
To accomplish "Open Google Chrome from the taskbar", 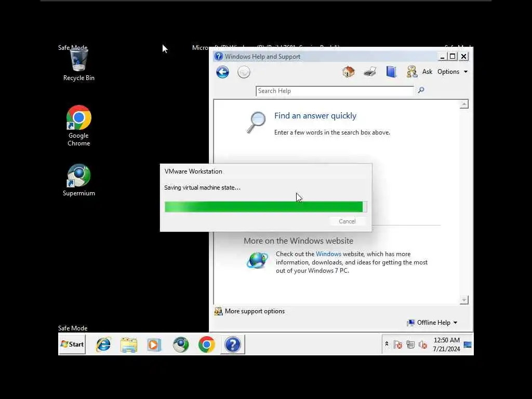I will click(x=206, y=345).
